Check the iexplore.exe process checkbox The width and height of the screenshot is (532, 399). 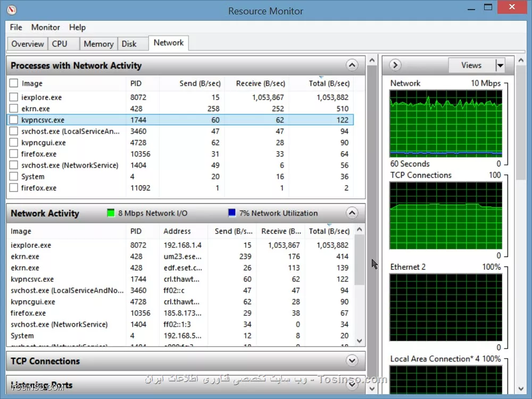tap(14, 97)
